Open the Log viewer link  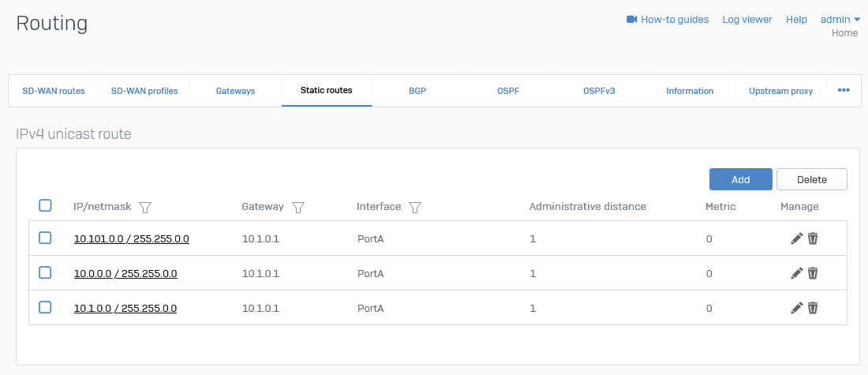(x=747, y=20)
